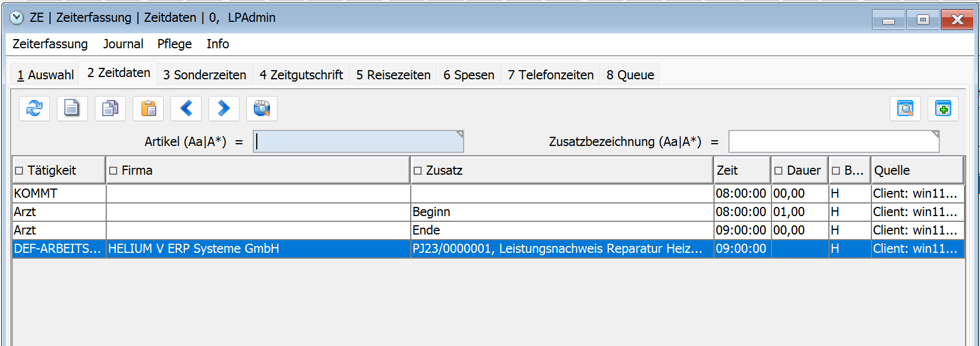Click the Quelle column header
980x346 pixels.
pyautogui.click(x=916, y=171)
